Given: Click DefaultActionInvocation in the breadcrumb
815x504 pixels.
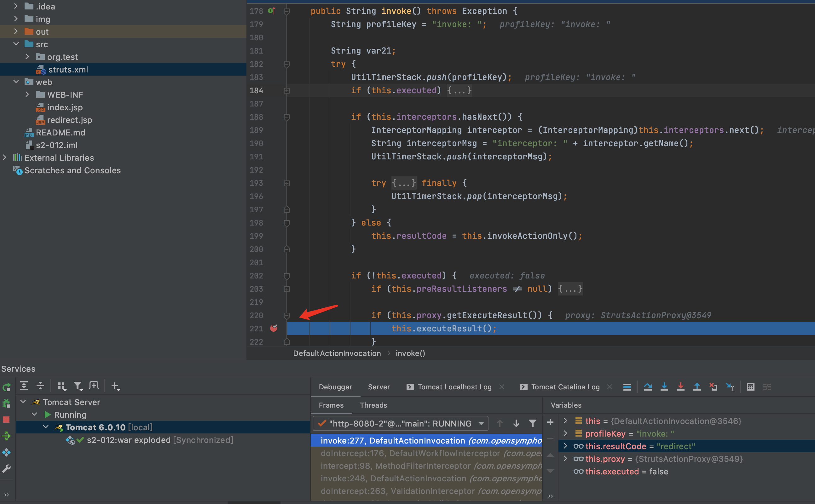Looking at the screenshot, I should (x=337, y=353).
